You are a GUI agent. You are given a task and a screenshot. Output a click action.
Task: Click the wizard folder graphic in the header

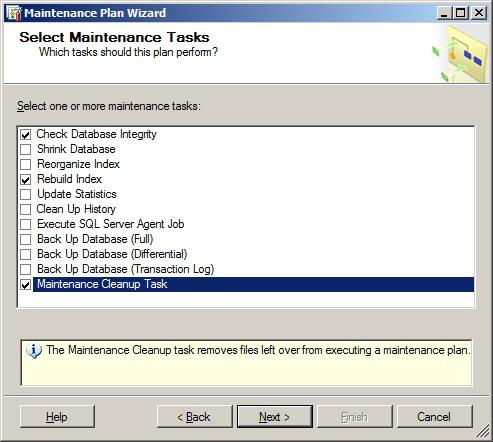[x=461, y=53]
